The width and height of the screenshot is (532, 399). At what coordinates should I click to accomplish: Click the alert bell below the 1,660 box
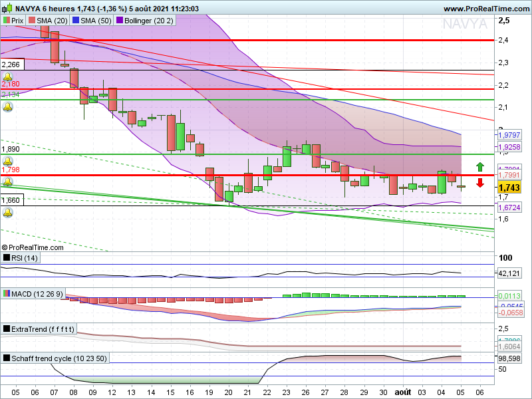(7, 213)
